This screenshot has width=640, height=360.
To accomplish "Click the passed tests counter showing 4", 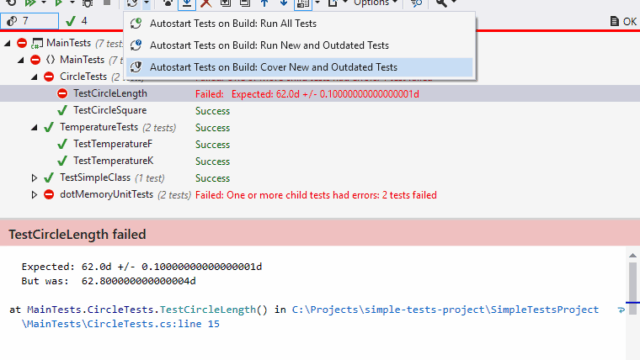I will pos(76,21).
